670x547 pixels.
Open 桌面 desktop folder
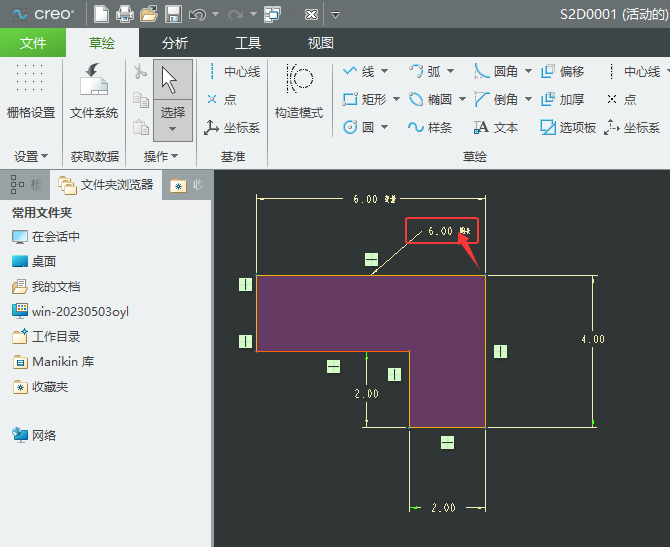pyautogui.click(x=34, y=261)
